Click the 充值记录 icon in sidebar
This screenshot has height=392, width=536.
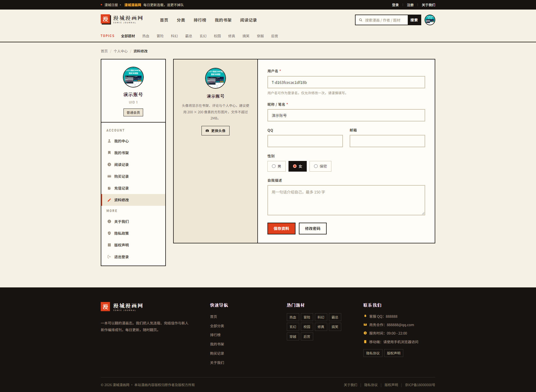tap(109, 188)
